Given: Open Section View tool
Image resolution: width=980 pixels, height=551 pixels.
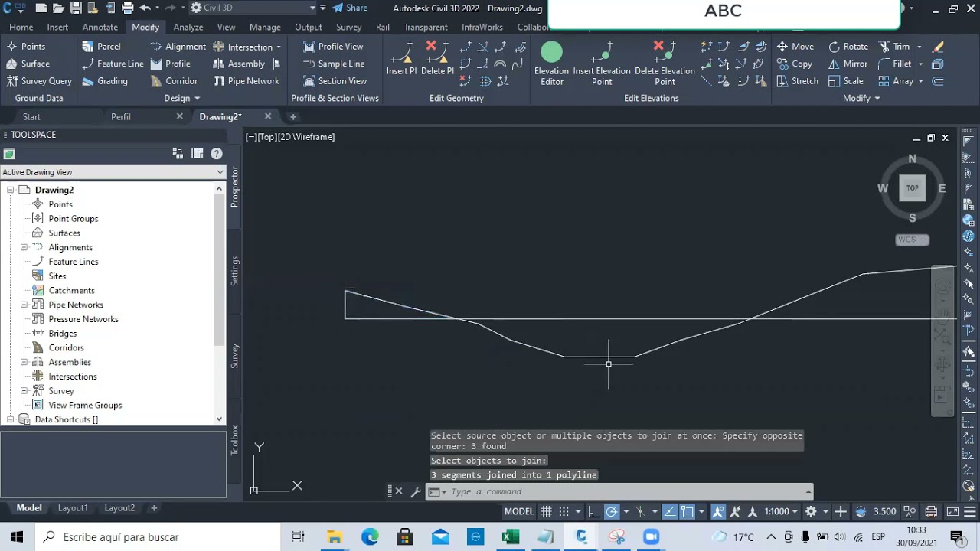Looking at the screenshot, I should (x=335, y=80).
